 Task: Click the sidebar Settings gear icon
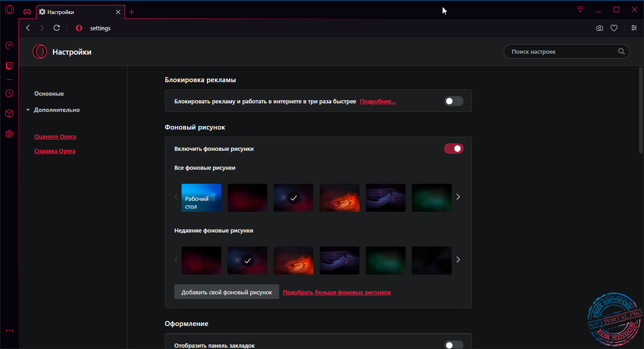(x=9, y=134)
